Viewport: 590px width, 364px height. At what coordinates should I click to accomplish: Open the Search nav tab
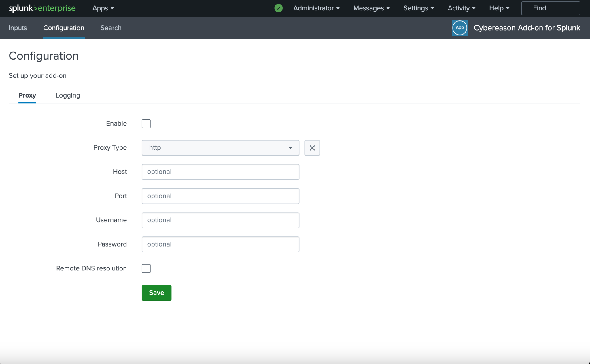111,28
